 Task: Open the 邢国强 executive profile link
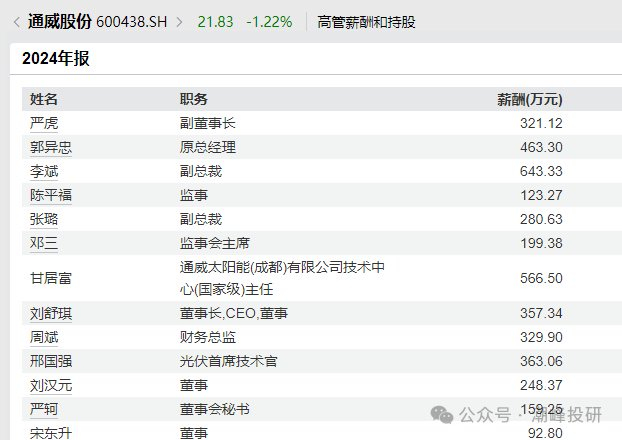[51, 361]
